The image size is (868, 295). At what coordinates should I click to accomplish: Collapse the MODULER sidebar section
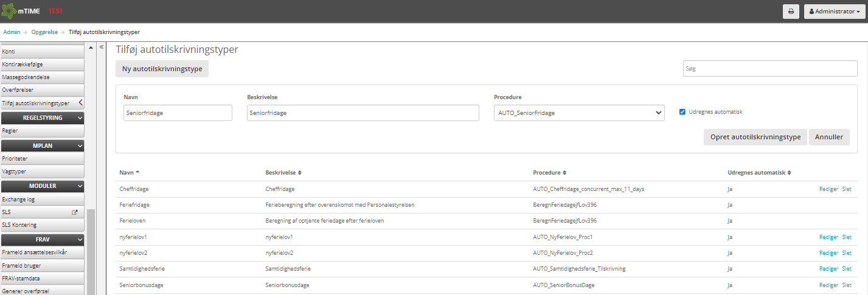80,186
